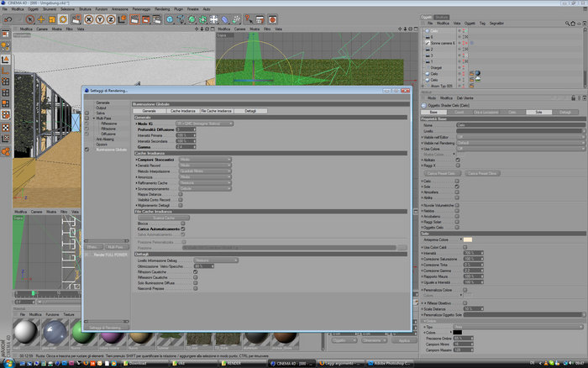Toggle the Mappa Distanza checkbox
Viewport: 588px width, 368px height.
coord(181,194)
